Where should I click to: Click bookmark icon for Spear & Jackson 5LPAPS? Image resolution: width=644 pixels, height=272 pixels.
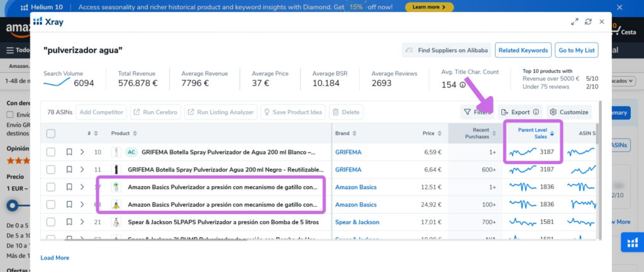(x=69, y=222)
